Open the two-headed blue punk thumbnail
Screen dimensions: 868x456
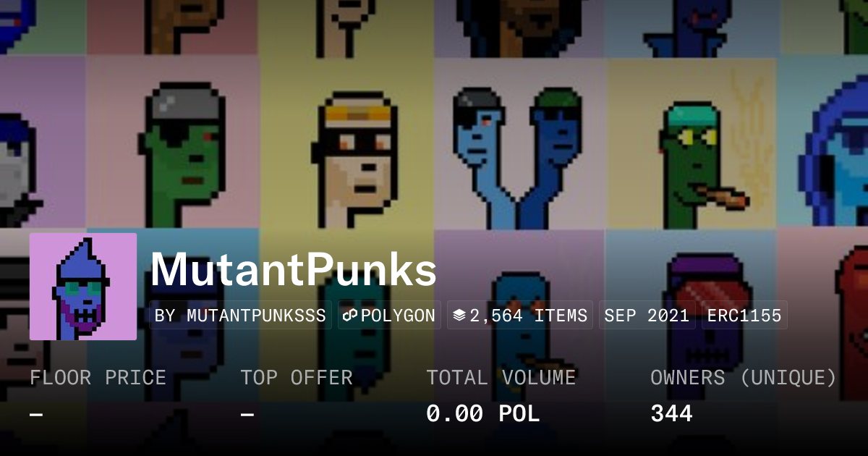518,143
